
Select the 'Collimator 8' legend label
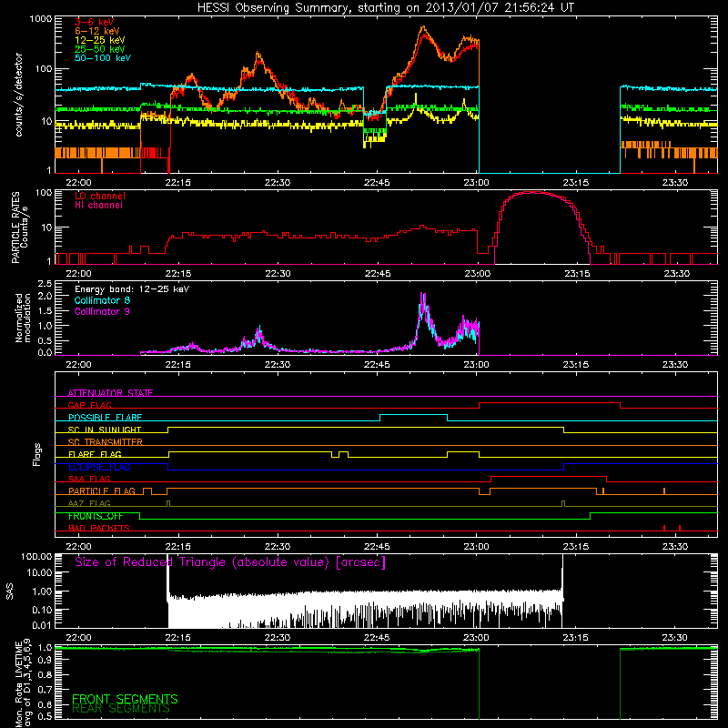(x=102, y=300)
